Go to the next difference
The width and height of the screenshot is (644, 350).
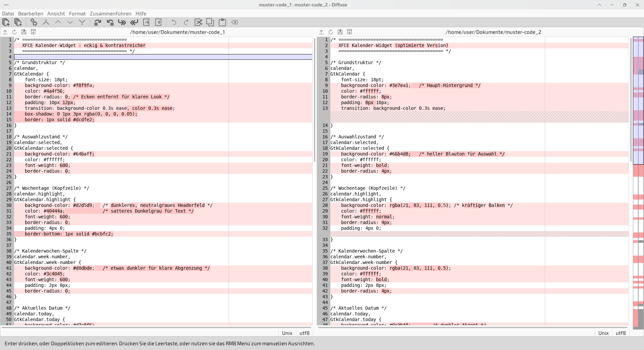[x=70, y=22]
